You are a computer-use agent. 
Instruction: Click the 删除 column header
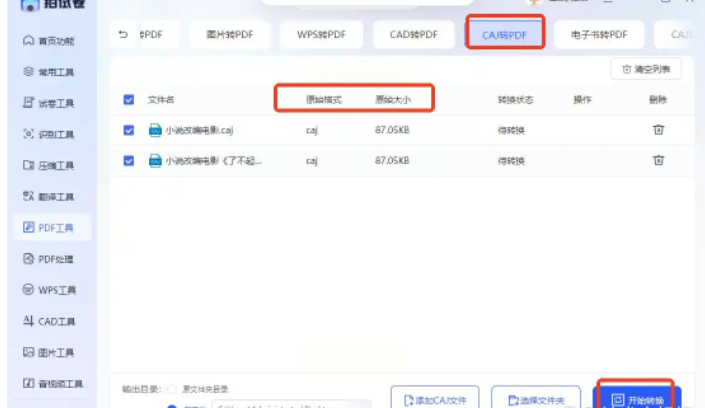(x=658, y=99)
